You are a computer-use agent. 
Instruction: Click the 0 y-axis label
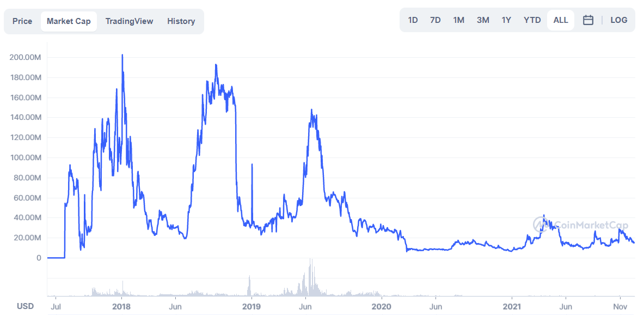(39, 258)
